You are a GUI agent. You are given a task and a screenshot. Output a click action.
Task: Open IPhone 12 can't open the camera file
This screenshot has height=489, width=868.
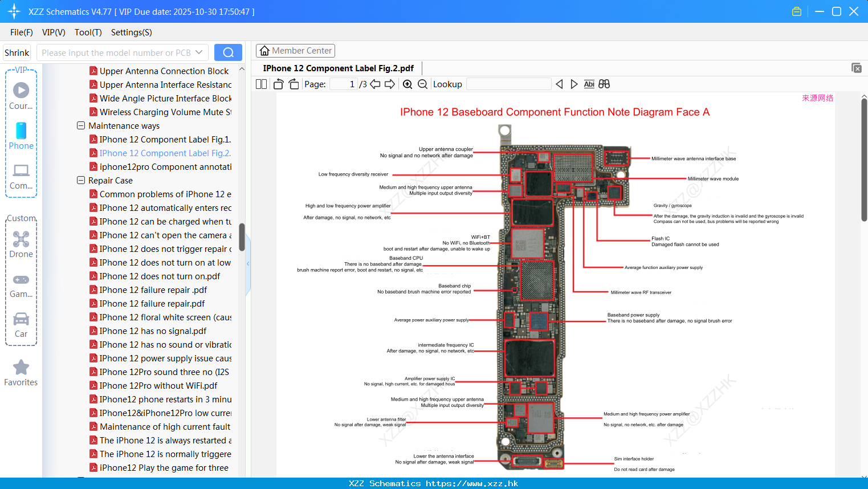click(160, 235)
